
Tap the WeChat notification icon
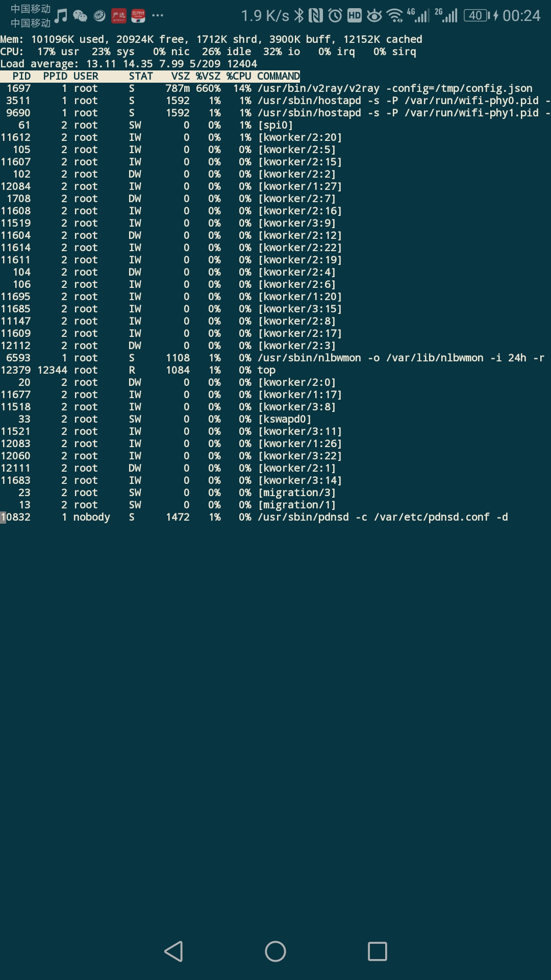pos(80,16)
